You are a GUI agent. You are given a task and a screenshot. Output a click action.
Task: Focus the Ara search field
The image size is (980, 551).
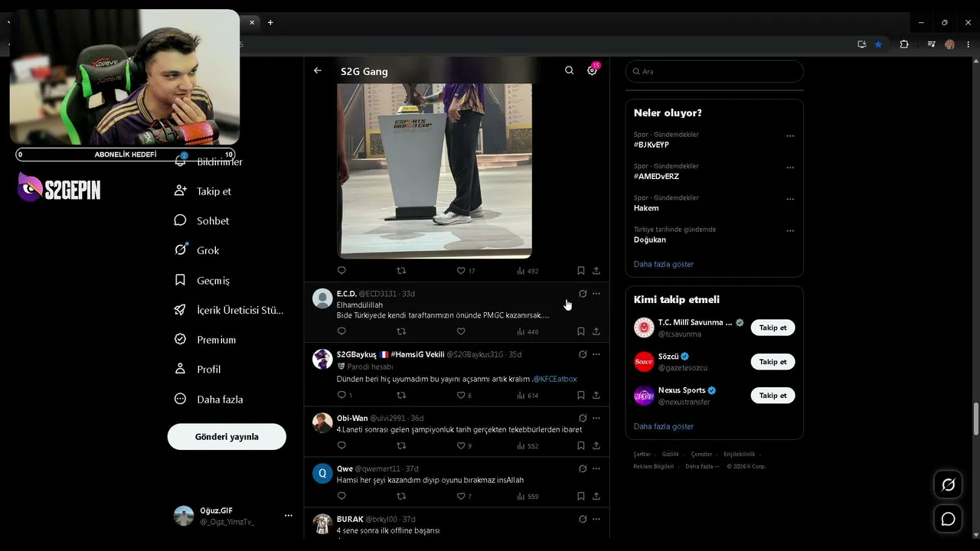(714, 71)
